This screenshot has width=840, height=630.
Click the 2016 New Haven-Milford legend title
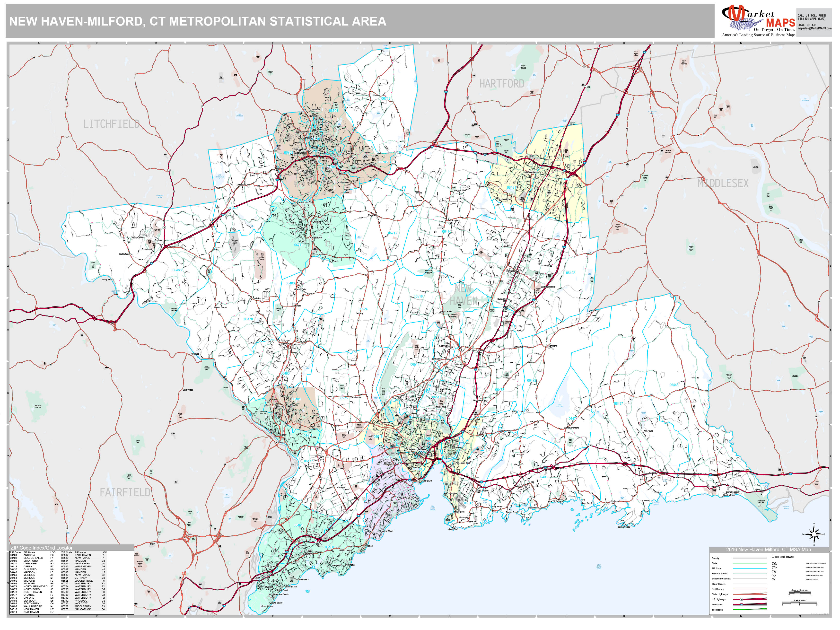pos(769,550)
